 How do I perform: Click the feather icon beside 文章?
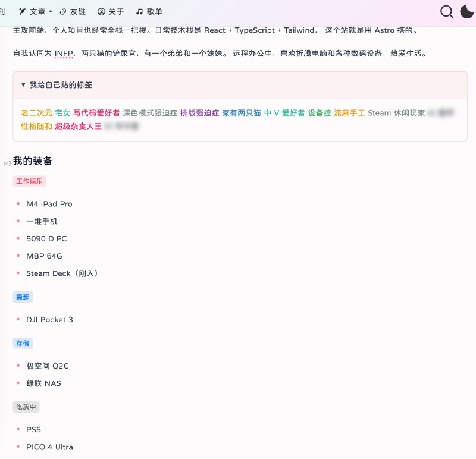pyautogui.click(x=23, y=11)
